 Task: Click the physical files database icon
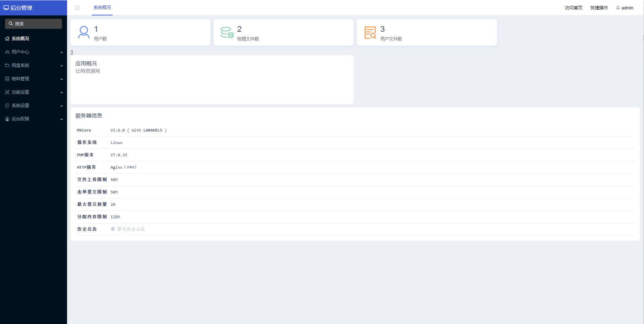[227, 32]
